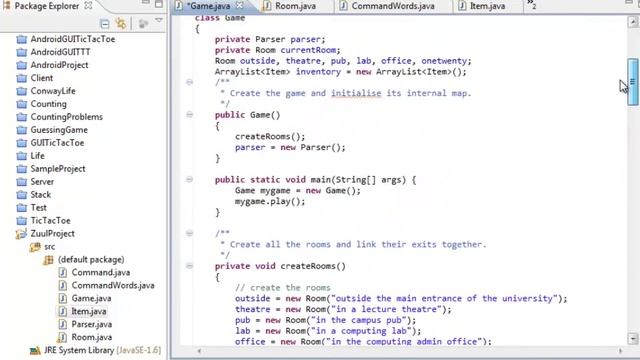Viewport: 640px width, 360px height.
Task: Select the ConwayLife project
Action: point(53,91)
